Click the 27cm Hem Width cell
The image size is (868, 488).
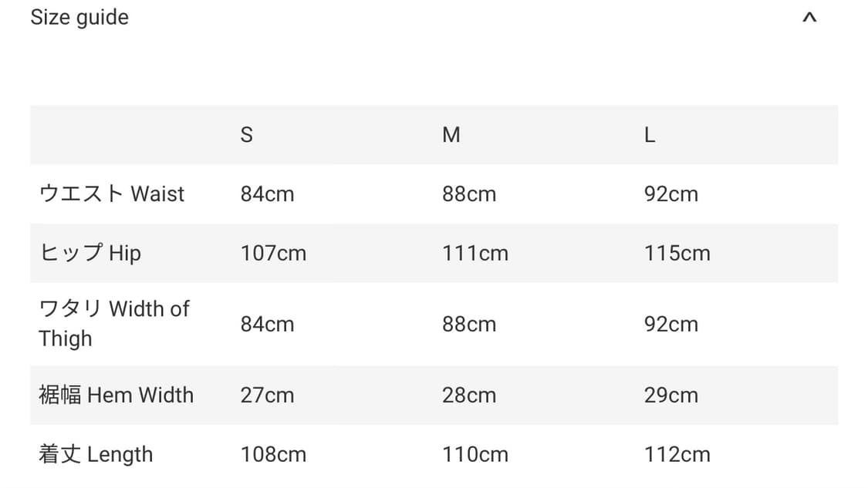click(267, 395)
